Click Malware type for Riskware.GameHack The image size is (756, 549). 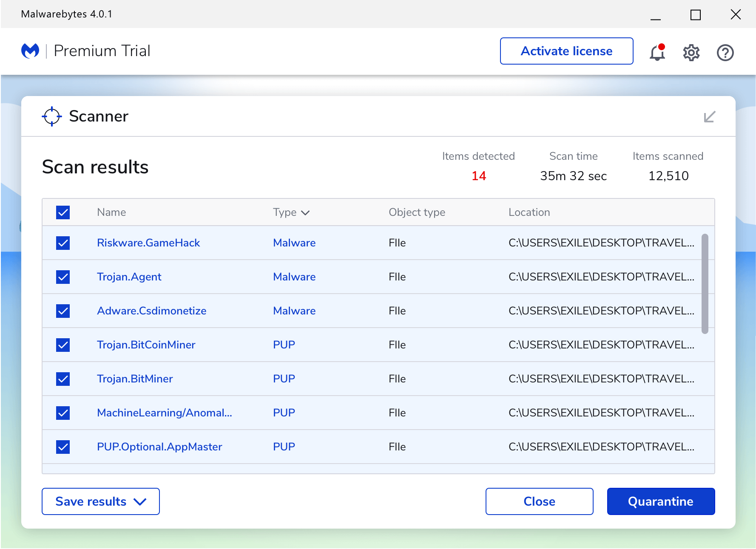click(294, 243)
